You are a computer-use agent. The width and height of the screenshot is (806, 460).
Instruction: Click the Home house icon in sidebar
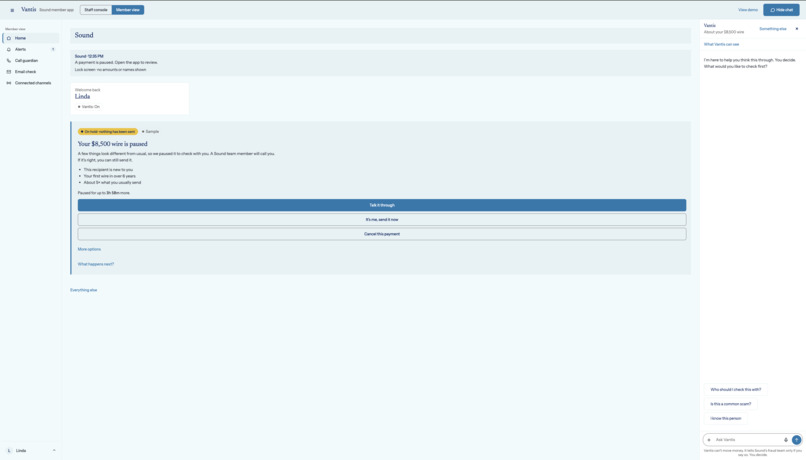(9, 38)
